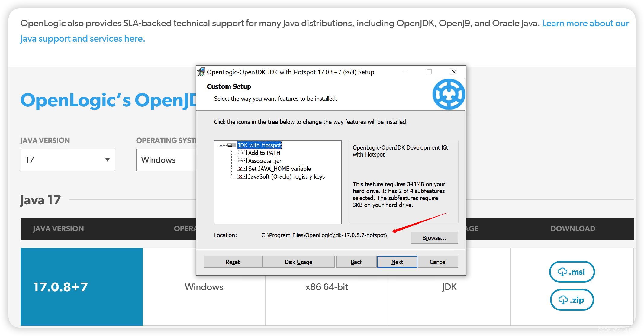This screenshot has width=644, height=336.
Task: Open the Operating System dropdown showing Windows
Action: click(166, 160)
